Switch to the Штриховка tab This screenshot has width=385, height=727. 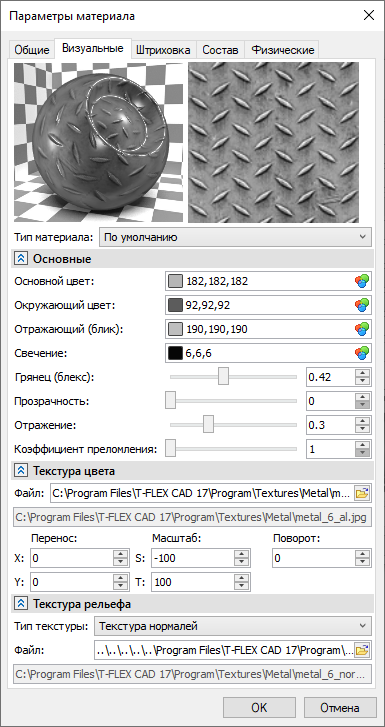point(163,50)
